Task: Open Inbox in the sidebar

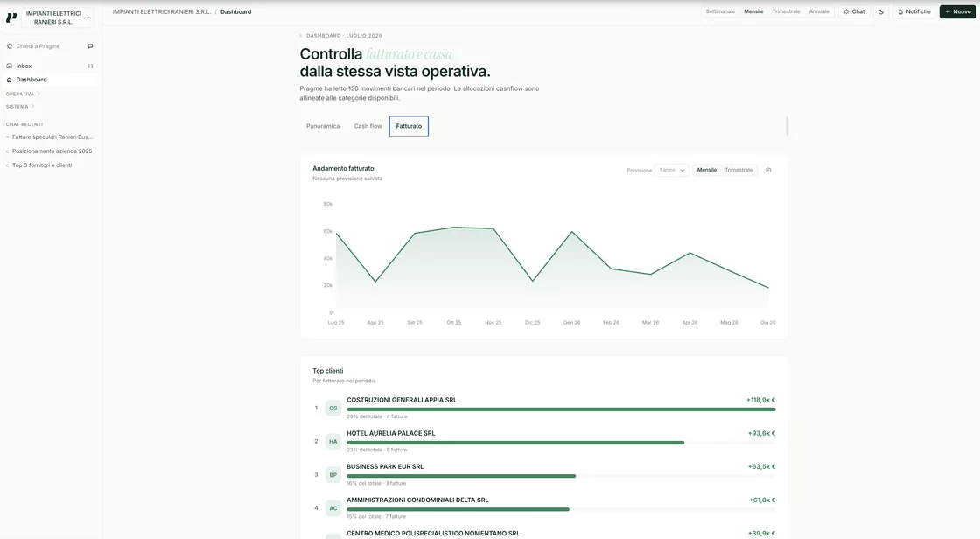Action: coord(50,66)
